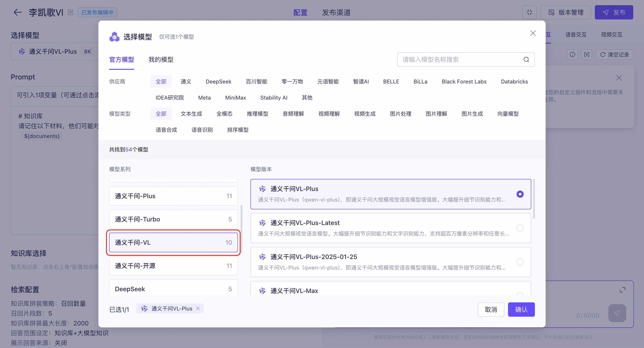The height and width of the screenshot is (348, 644).
Task: Open the 配置 tab in the header
Action: tap(300, 12)
